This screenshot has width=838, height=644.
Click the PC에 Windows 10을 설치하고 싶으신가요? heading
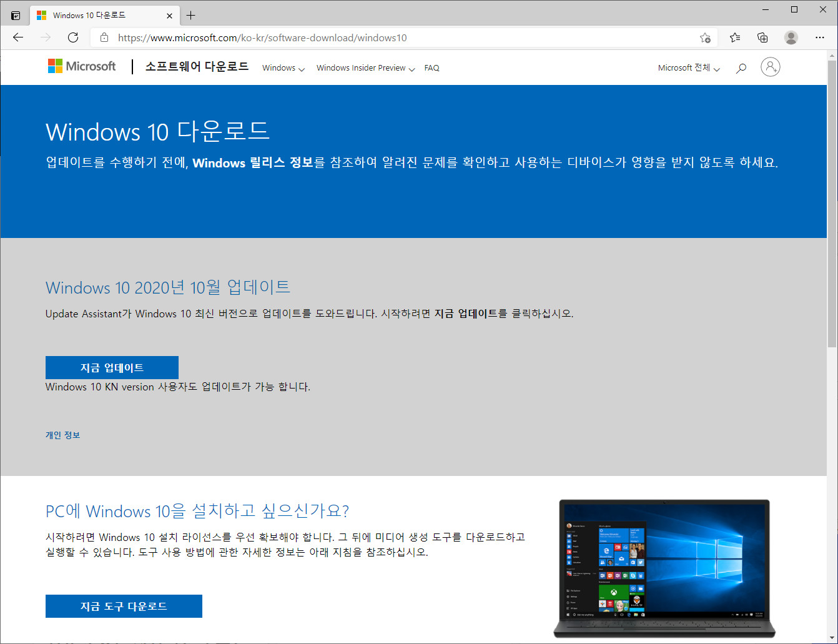point(197,511)
